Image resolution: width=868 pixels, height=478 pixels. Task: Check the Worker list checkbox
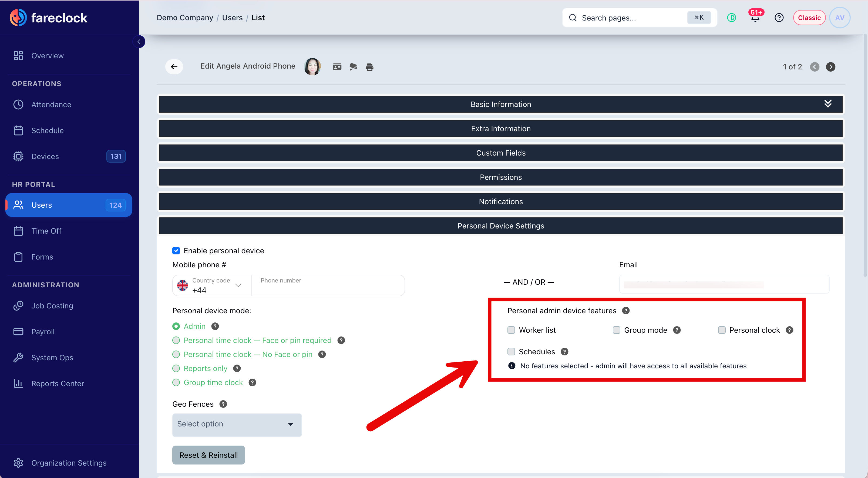(511, 330)
